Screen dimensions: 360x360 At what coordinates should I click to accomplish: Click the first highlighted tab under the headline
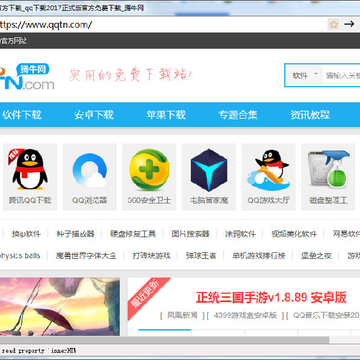coord(165,332)
